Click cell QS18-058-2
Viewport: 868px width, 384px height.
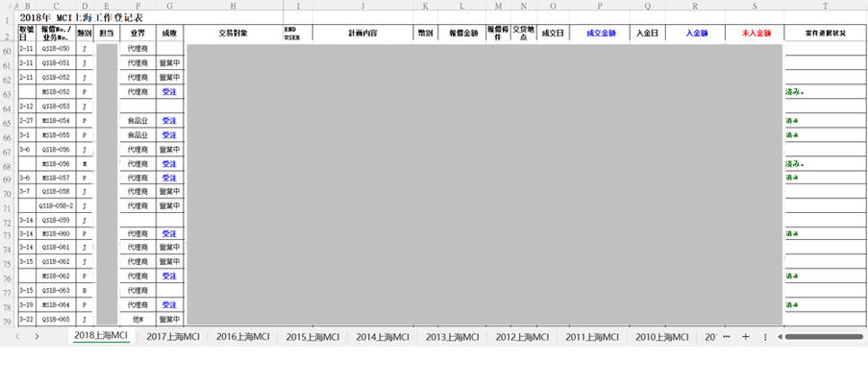pos(56,206)
